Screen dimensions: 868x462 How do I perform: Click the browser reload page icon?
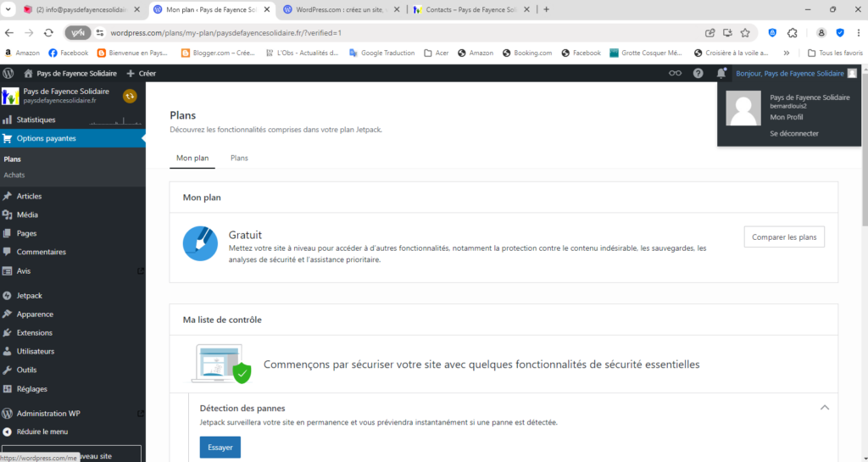tap(49, 32)
